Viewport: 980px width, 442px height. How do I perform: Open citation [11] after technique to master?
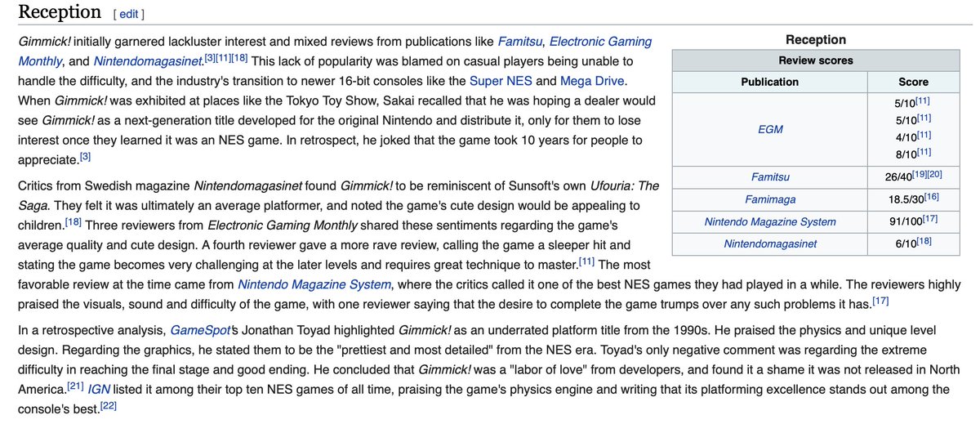[x=586, y=261]
